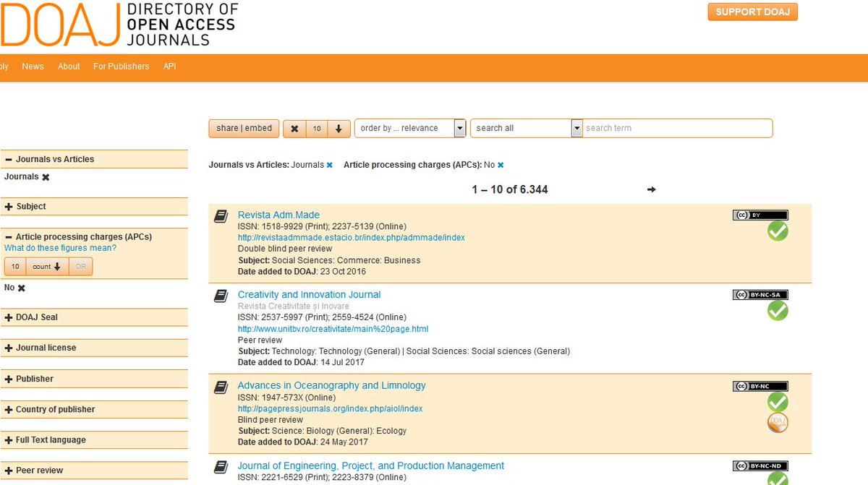Open 'What do these figures mean?' link
Screen dimensions: 868x485
click(x=60, y=248)
